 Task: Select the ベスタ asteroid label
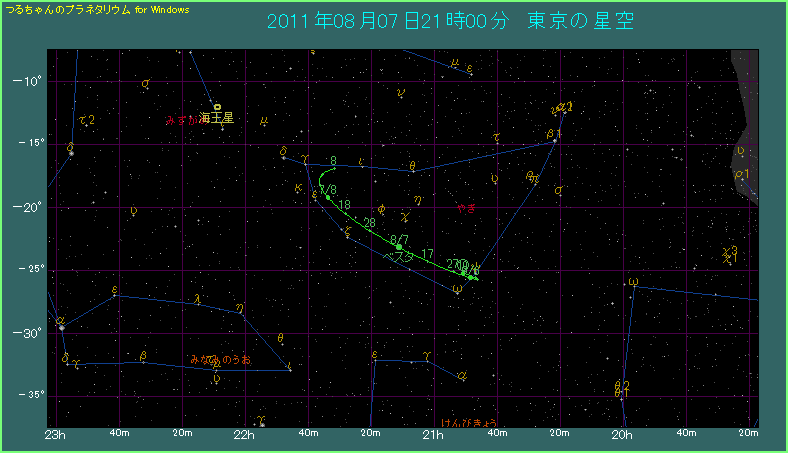point(398,257)
